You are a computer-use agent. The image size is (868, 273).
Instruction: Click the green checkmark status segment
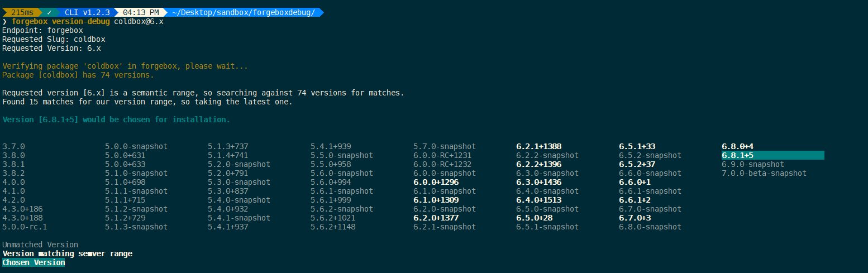click(49, 12)
